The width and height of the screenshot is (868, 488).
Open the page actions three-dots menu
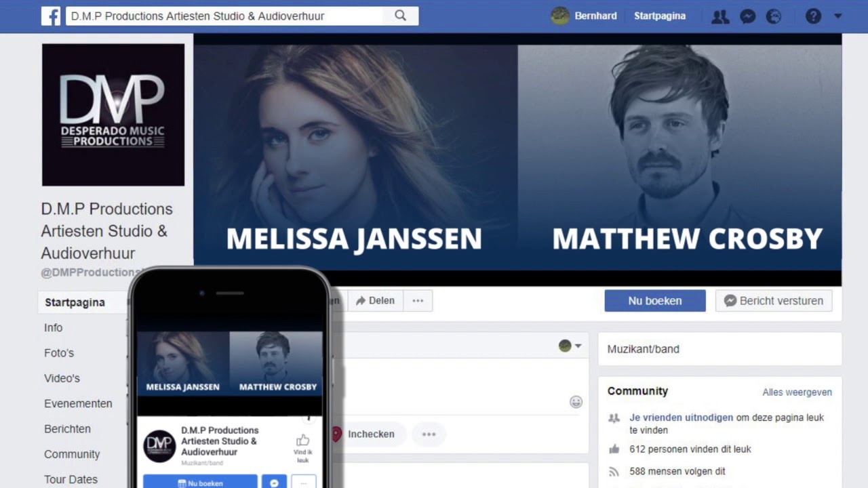tap(418, 300)
